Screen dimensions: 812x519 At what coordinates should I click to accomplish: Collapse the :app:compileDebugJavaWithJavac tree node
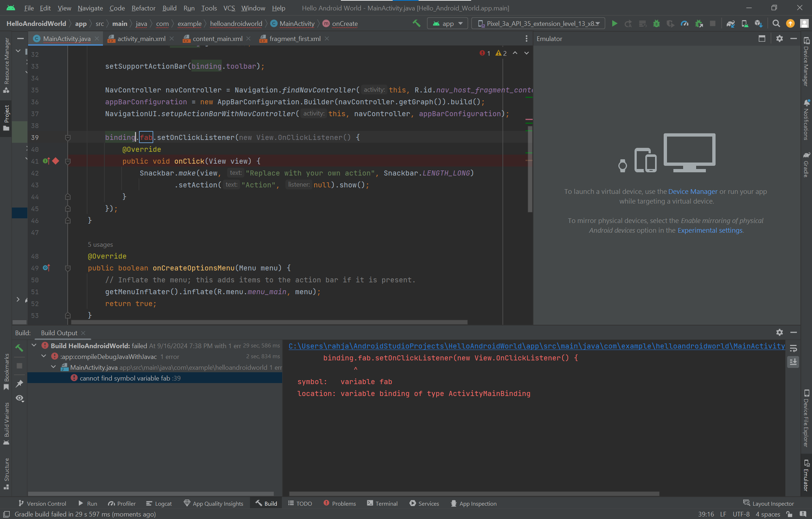click(x=44, y=356)
